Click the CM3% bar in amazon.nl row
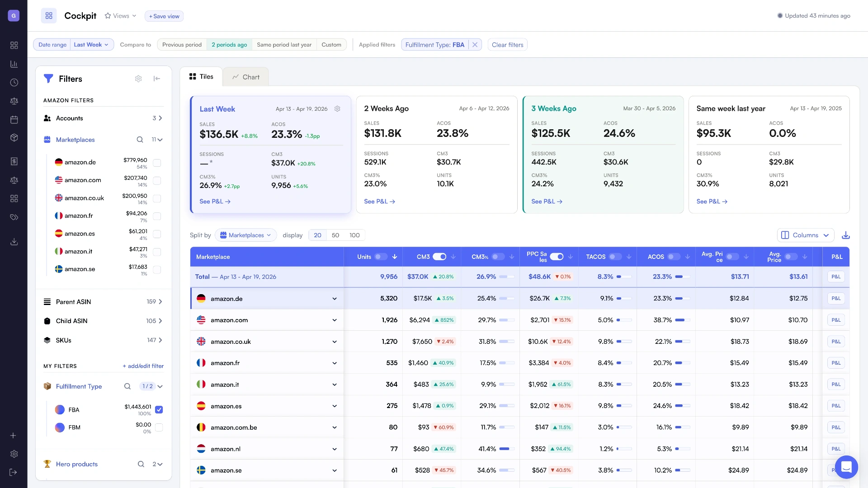Image resolution: width=868 pixels, height=488 pixels. (x=507, y=449)
